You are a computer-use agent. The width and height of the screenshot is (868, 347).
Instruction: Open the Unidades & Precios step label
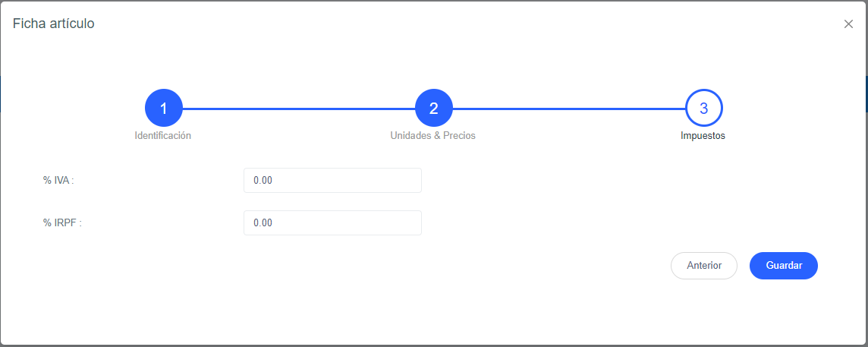pos(433,136)
